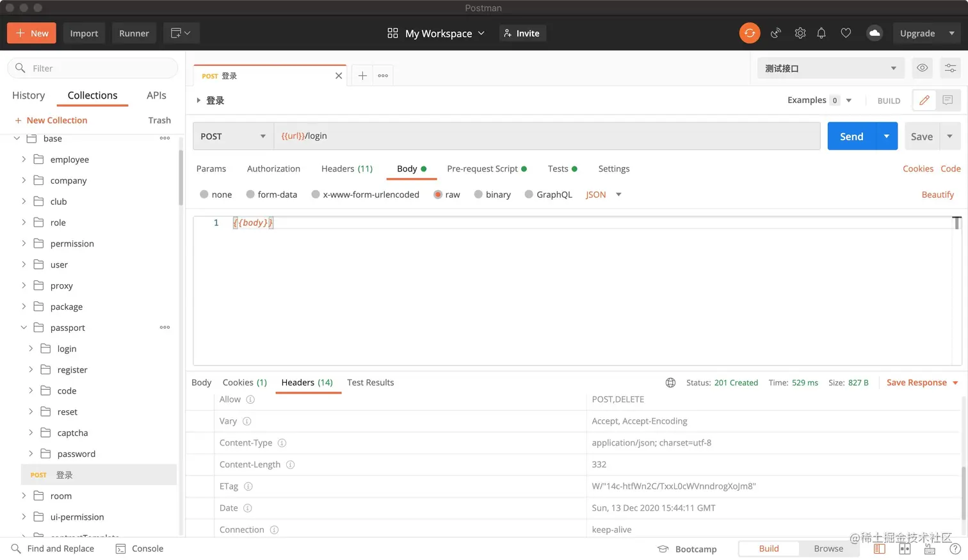
Task: Click the Runner button
Action: click(134, 33)
